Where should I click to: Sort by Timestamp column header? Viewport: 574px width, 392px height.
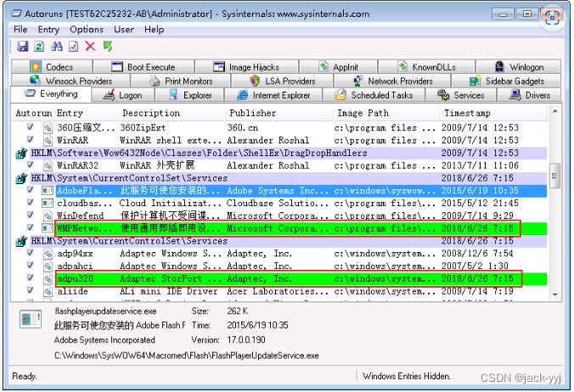[493, 114]
